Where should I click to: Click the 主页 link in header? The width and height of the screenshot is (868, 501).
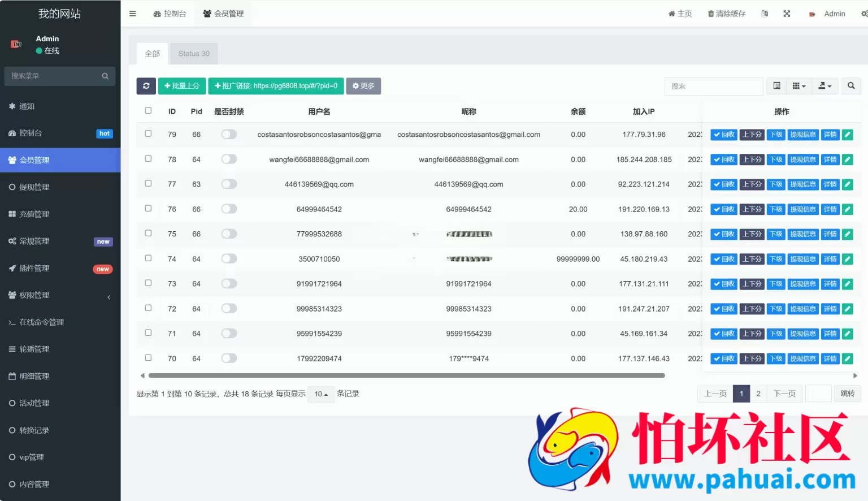680,14
